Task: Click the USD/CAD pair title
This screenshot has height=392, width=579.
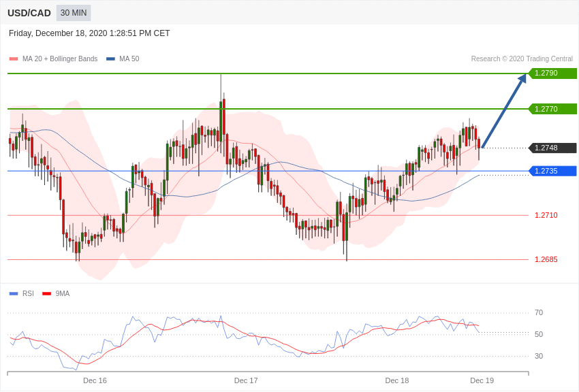Action: click(x=29, y=14)
